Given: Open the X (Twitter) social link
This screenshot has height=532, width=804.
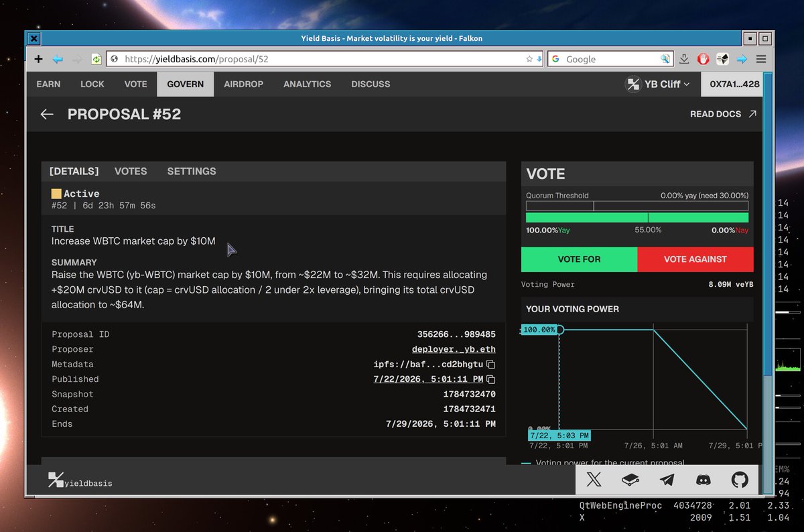Looking at the screenshot, I should point(594,480).
